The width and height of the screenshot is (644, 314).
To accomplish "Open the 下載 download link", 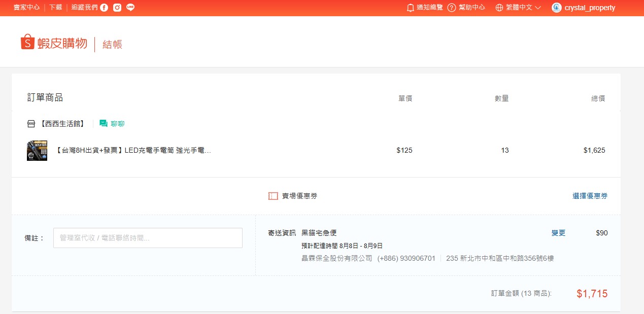I will tap(55, 8).
